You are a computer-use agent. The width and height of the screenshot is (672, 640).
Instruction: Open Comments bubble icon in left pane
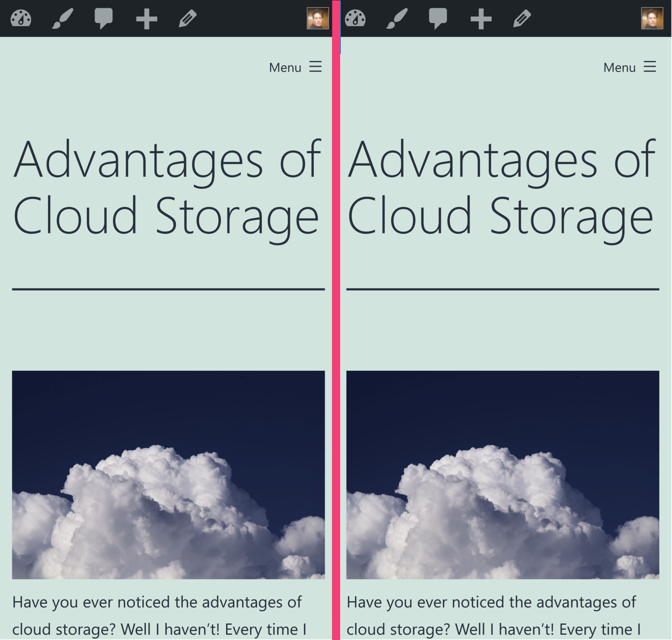(x=104, y=19)
